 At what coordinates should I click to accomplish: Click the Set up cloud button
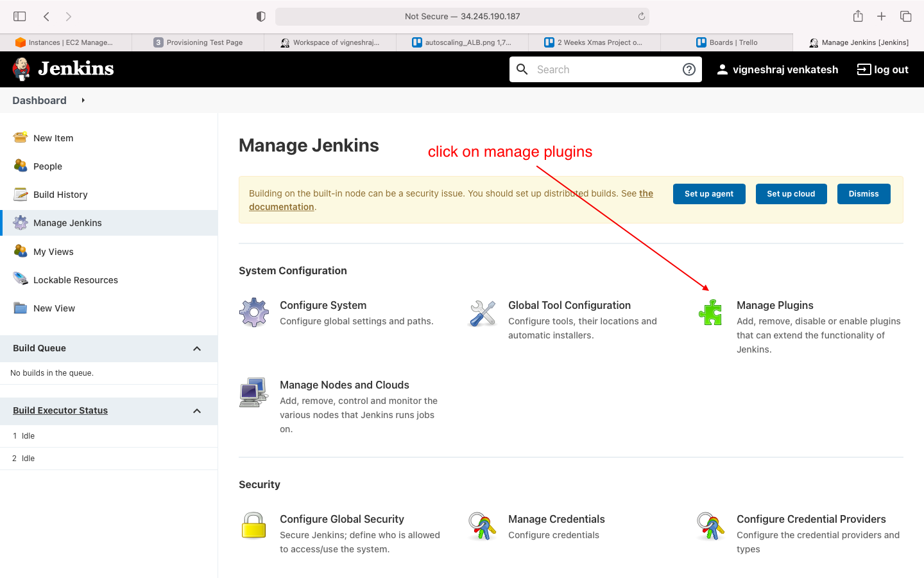pos(791,194)
